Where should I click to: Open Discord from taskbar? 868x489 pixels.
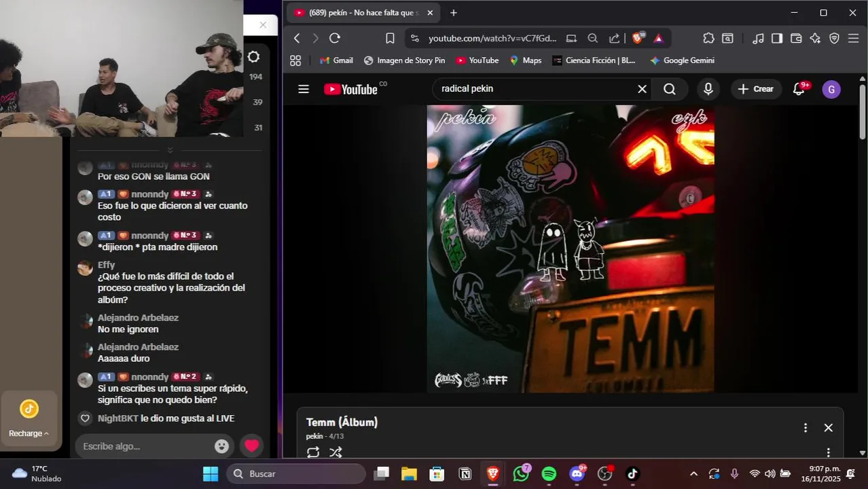577,473
